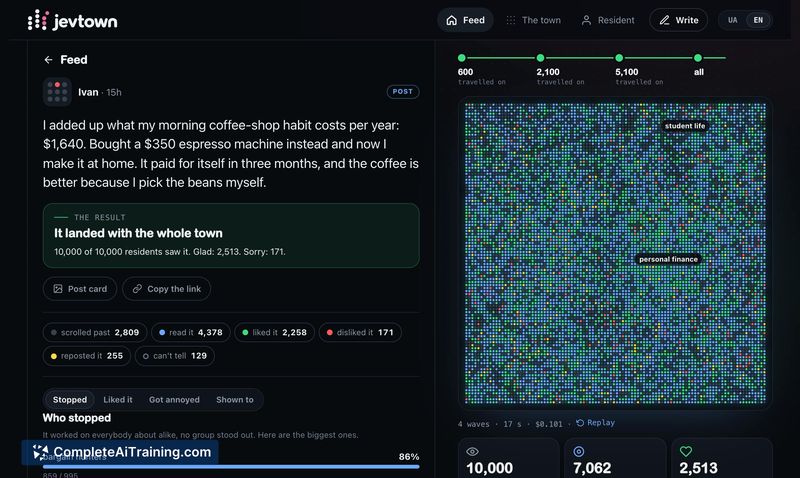Select the reposted it 255 chip
800x478 pixels.
(87, 356)
